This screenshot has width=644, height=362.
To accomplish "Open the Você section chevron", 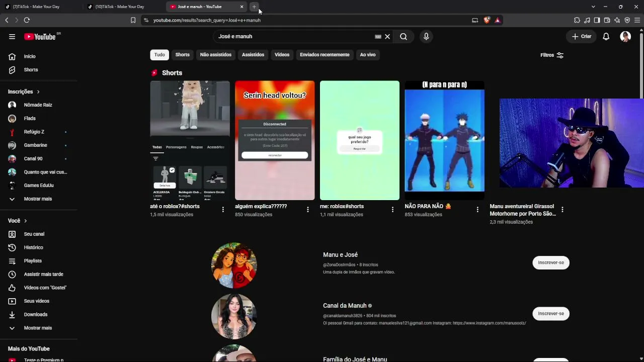I will pos(25,221).
